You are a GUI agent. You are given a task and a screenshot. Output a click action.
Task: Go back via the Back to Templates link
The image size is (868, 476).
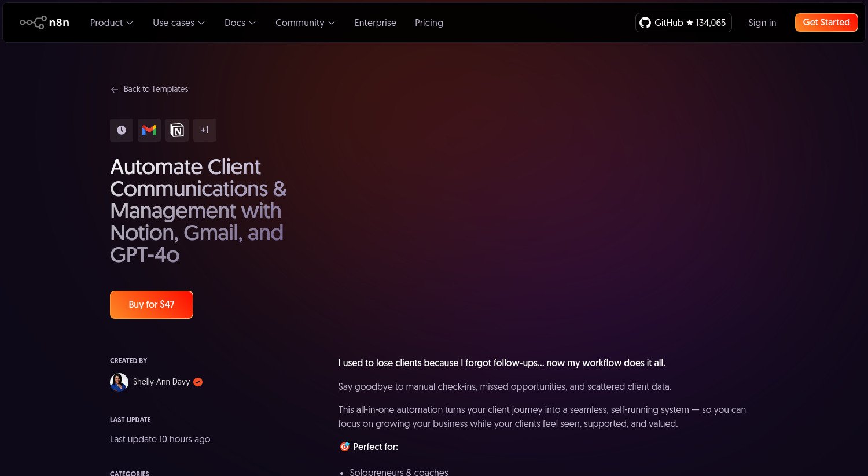(156, 89)
